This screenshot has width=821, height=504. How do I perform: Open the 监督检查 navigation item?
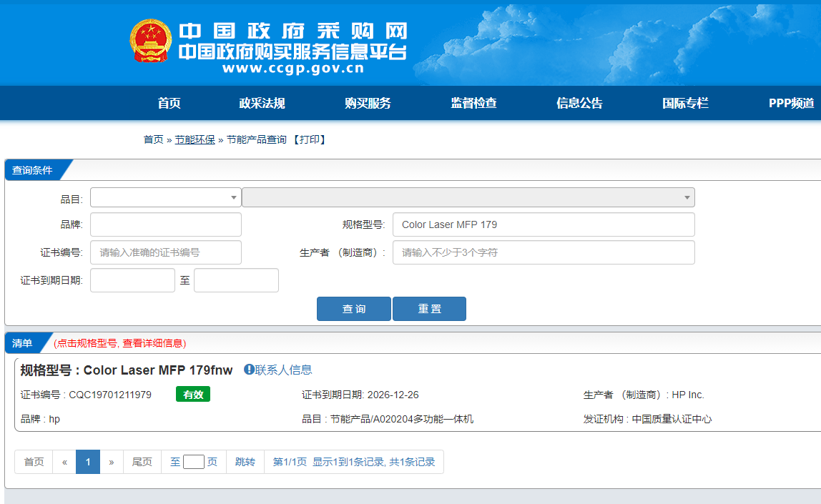(x=474, y=103)
